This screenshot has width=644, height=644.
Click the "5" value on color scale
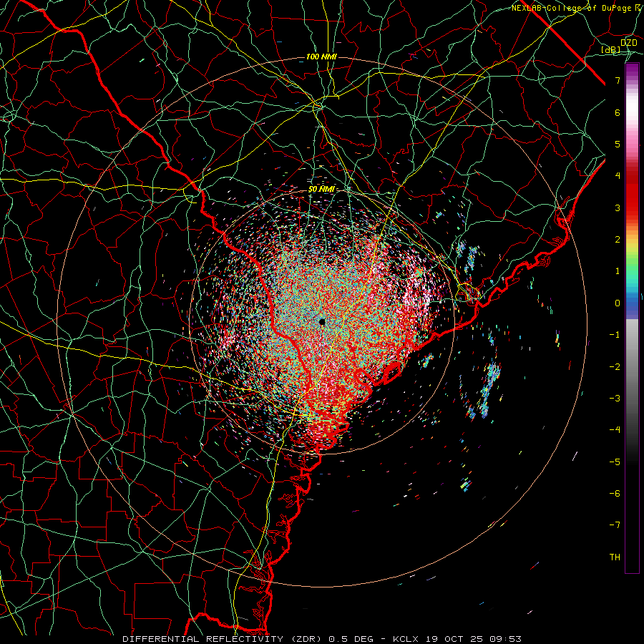[618, 144]
